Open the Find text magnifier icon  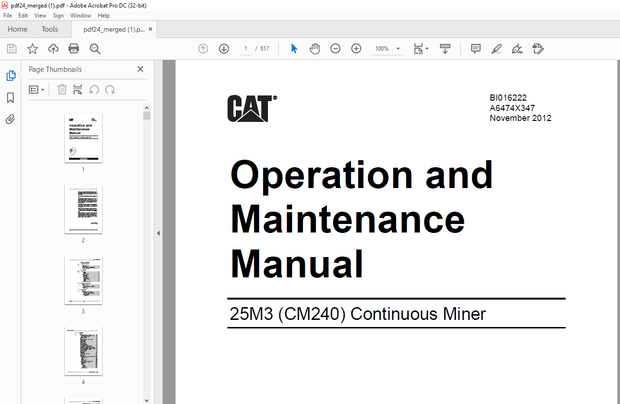click(x=95, y=49)
